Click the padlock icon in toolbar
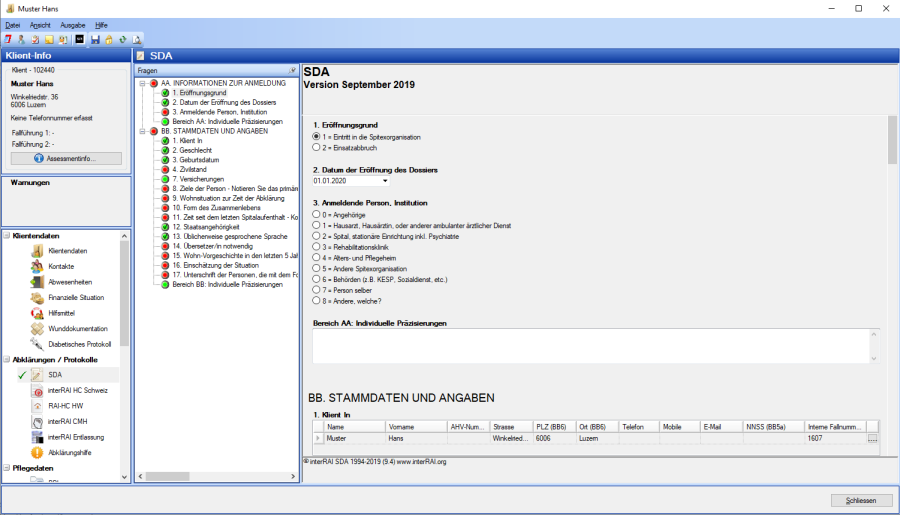 click(x=108, y=39)
